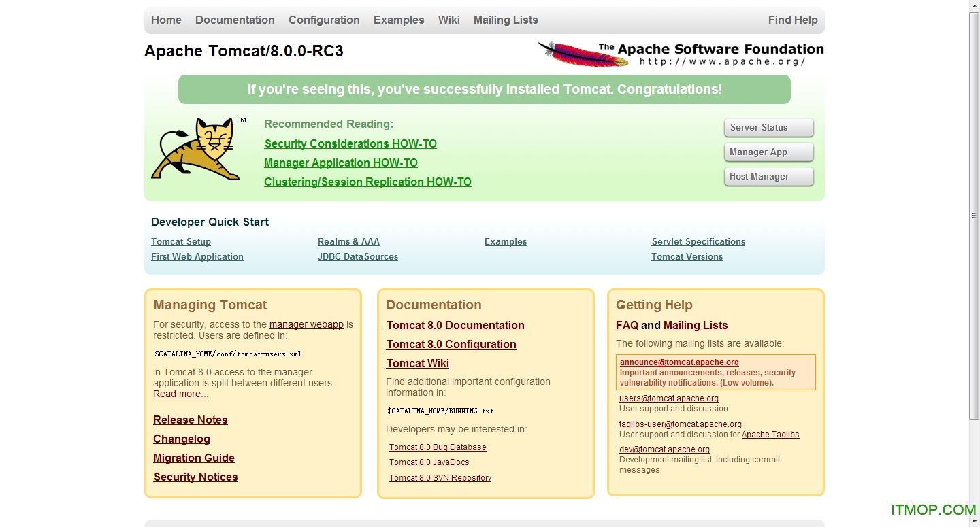Go to Configuration in top navigation
The height and width of the screenshot is (527, 980).
click(x=324, y=20)
